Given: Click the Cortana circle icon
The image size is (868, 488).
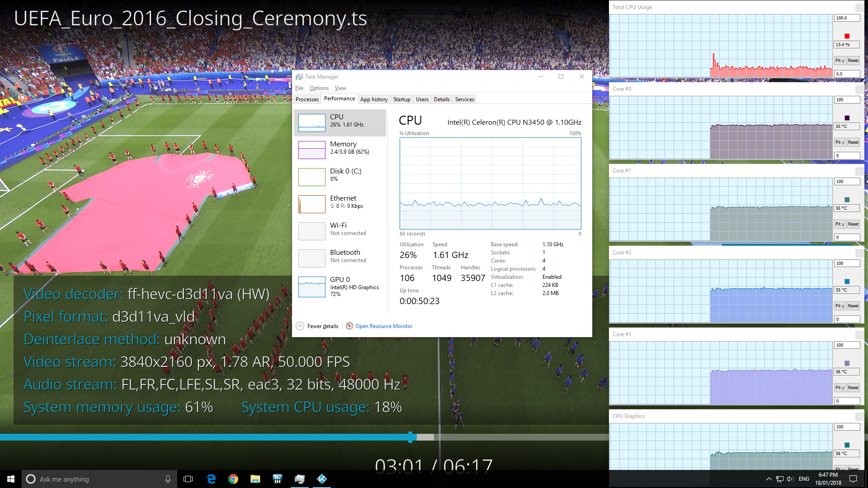Looking at the screenshot, I should tap(30, 479).
